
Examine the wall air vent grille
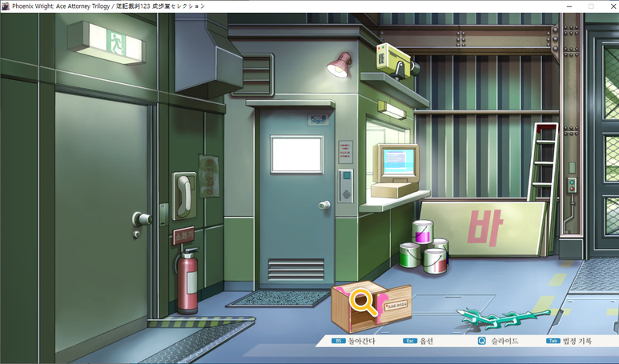(255, 75)
